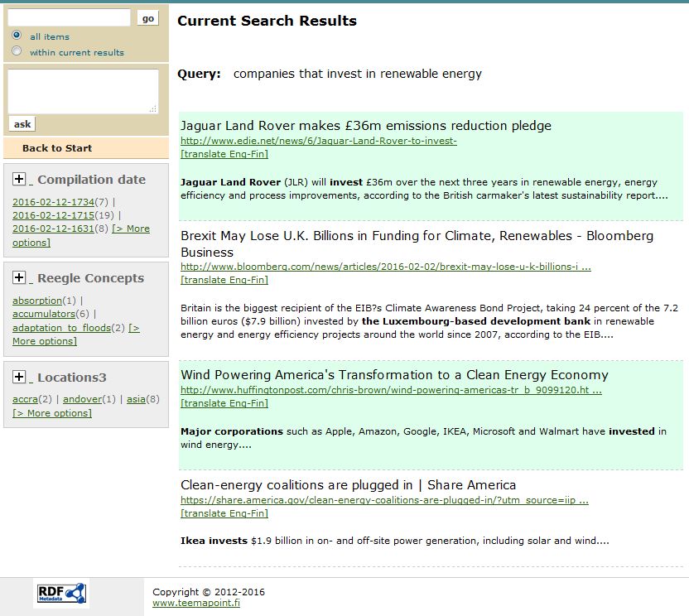The width and height of the screenshot is (689, 616).
Task: Click the 'Jaguar Land Rover makes £36m' result title
Action: [x=365, y=126]
